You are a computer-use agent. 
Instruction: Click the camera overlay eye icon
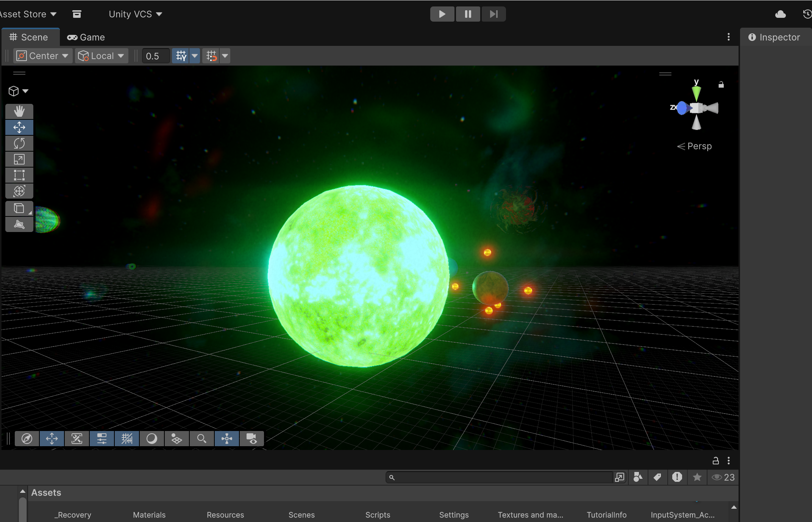tap(251, 439)
